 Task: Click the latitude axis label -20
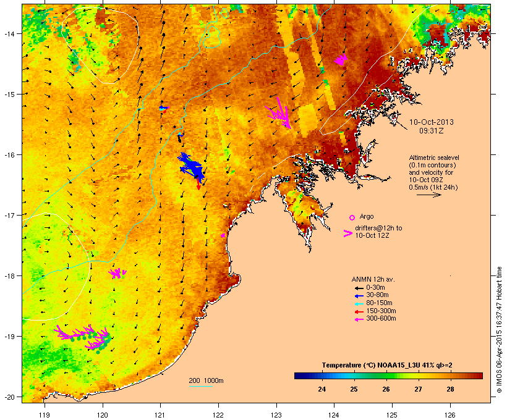pyautogui.click(x=9, y=397)
